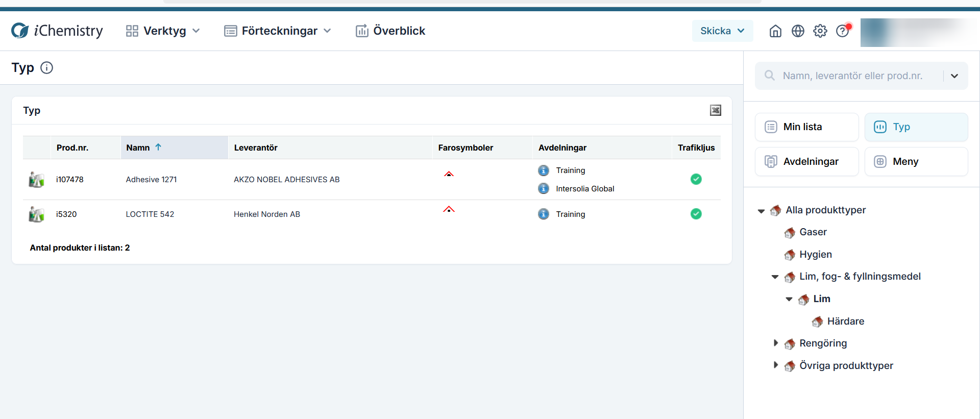Click info icon next to Typ heading
Screen dimensions: 980x419
46,67
